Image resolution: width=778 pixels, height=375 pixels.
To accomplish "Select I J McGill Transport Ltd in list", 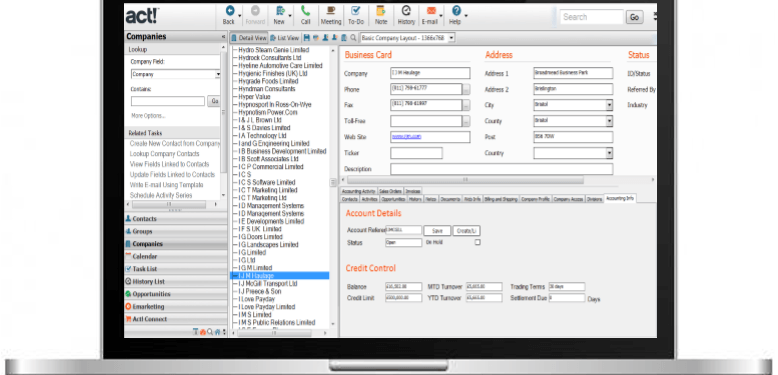I will pyautogui.click(x=268, y=284).
